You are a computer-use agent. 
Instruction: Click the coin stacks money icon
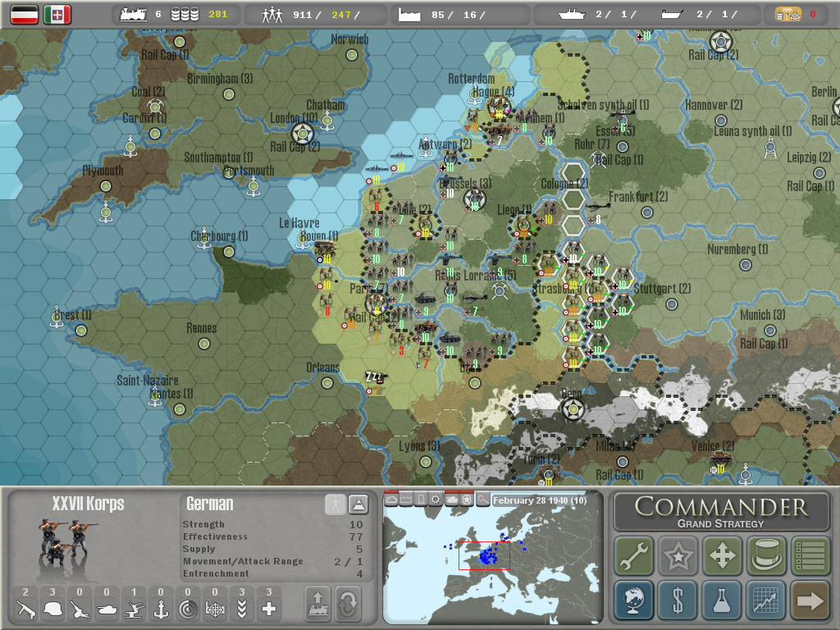[x=185, y=15]
